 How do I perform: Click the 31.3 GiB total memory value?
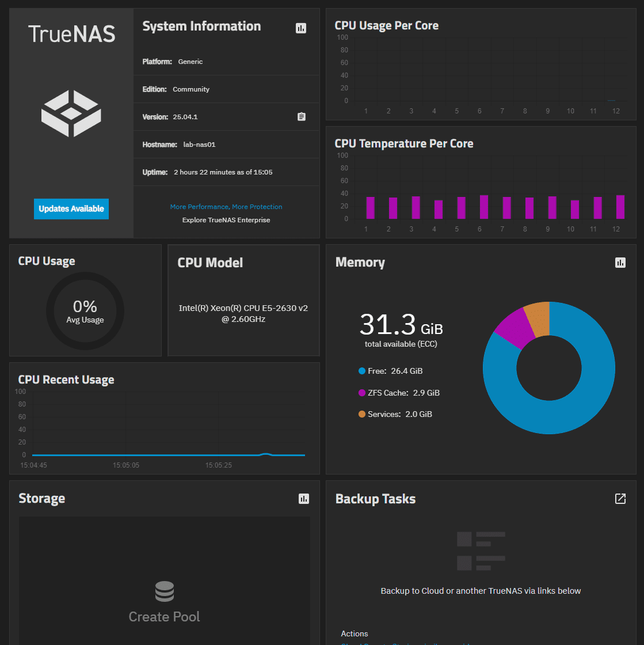point(401,325)
